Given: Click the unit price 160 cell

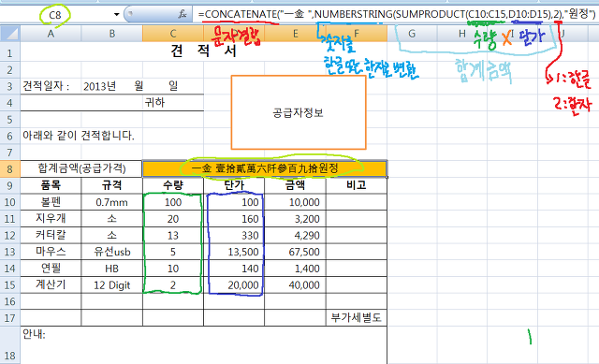Looking at the screenshot, I should (234, 218).
